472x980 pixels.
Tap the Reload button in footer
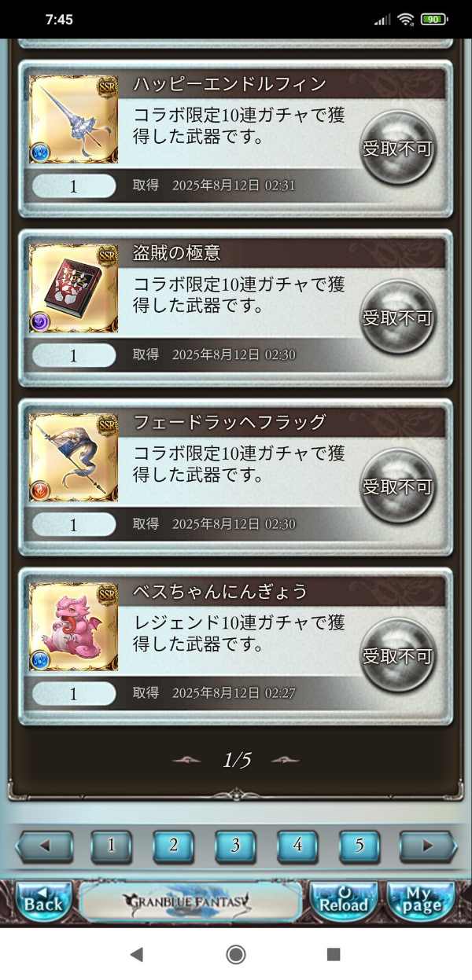pyautogui.click(x=343, y=901)
